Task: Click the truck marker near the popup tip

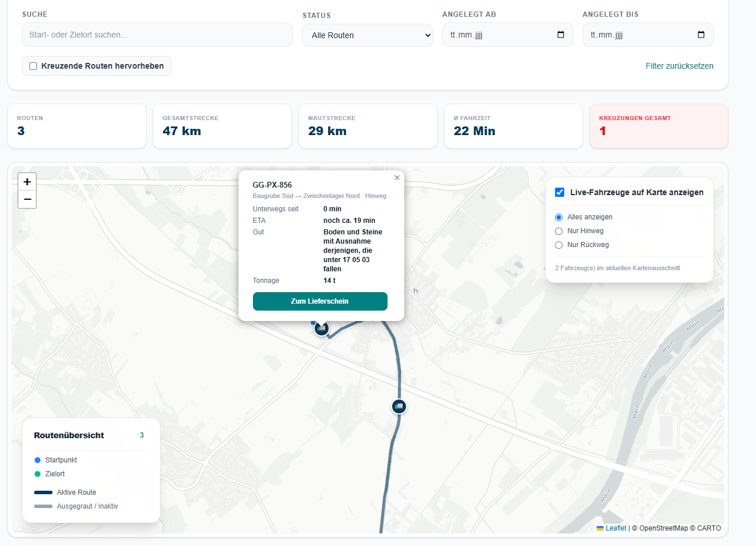Action: click(322, 329)
